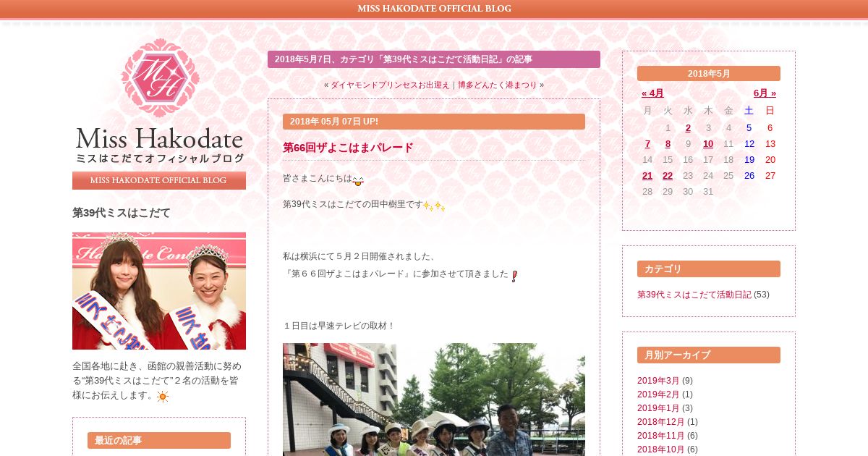Open calendar date 2

[688, 128]
